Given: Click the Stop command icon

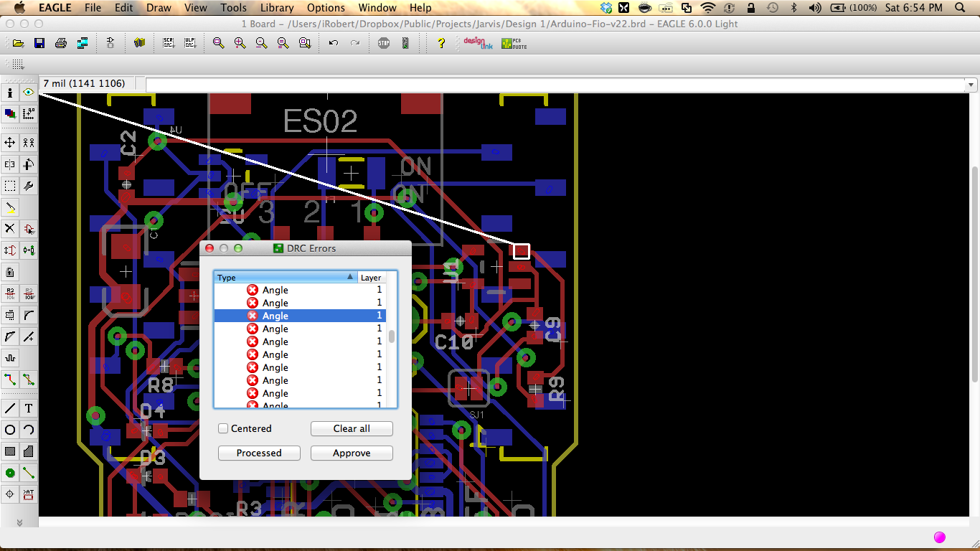Looking at the screenshot, I should click(x=384, y=43).
